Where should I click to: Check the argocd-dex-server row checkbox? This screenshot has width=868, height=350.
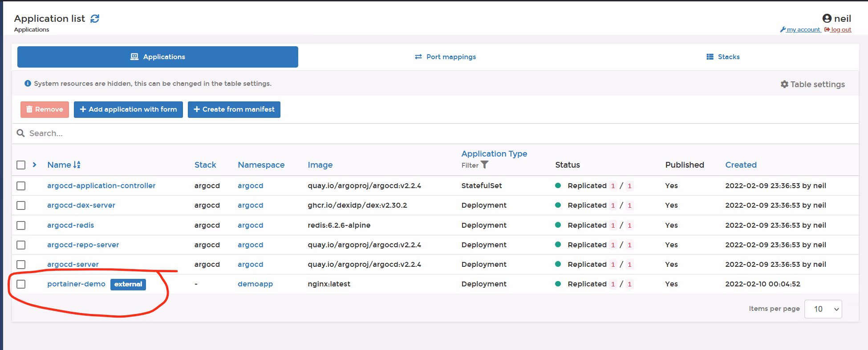tap(21, 205)
